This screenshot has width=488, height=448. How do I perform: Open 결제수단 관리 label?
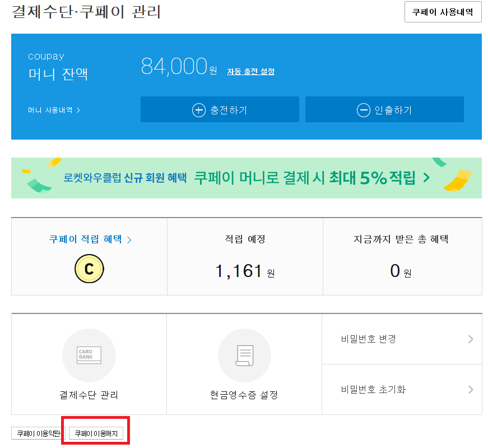(x=89, y=395)
